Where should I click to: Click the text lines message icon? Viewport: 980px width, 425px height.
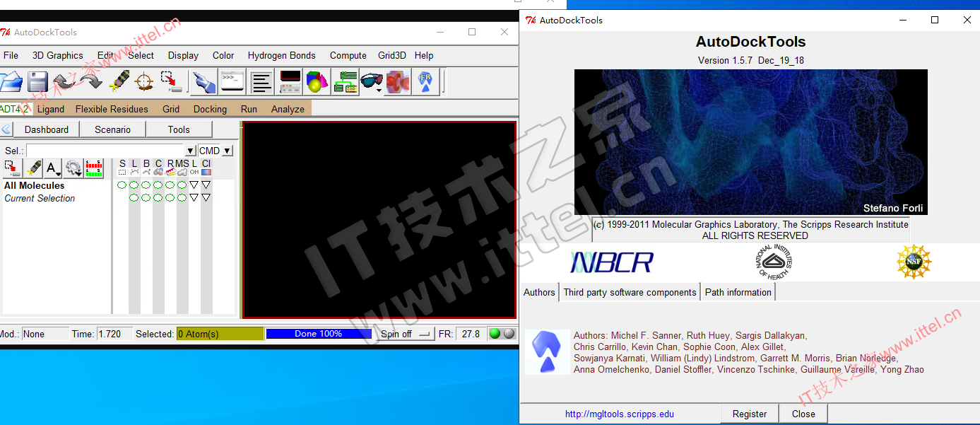pyautogui.click(x=261, y=81)
